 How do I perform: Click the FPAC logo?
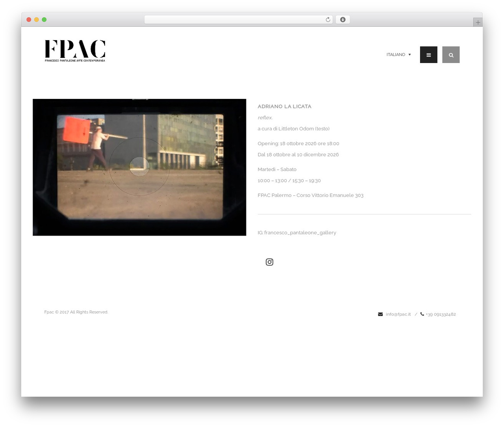tap(75, 51)
